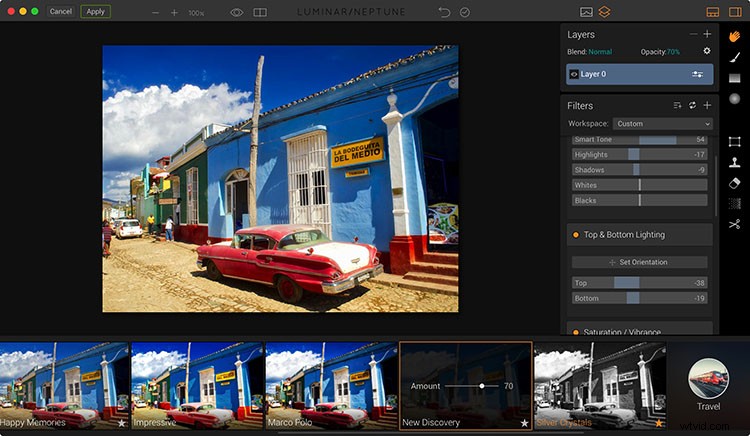This screenshot has height=436, width=750.
Task: Click the New Discovery Amount slider
Action: (472, 386)
